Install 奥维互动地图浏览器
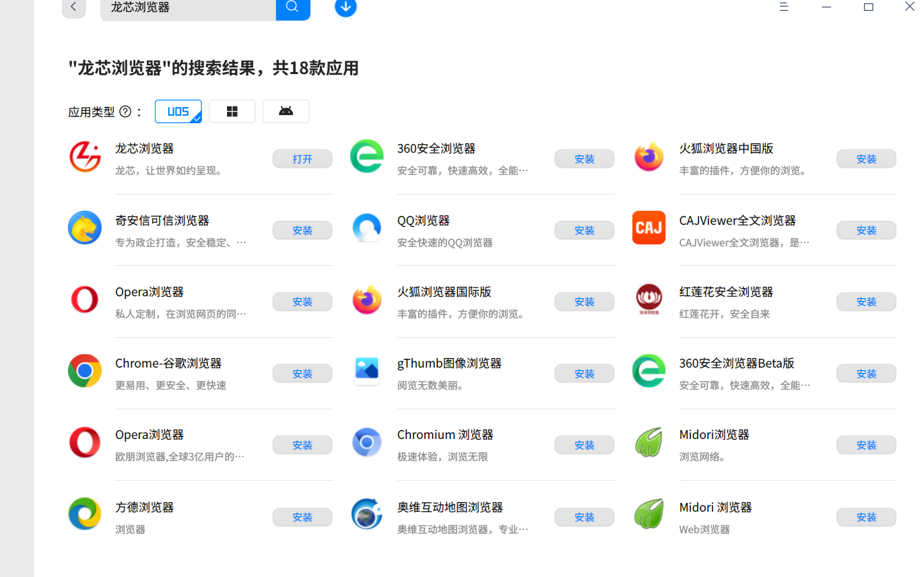 point(585,517)
